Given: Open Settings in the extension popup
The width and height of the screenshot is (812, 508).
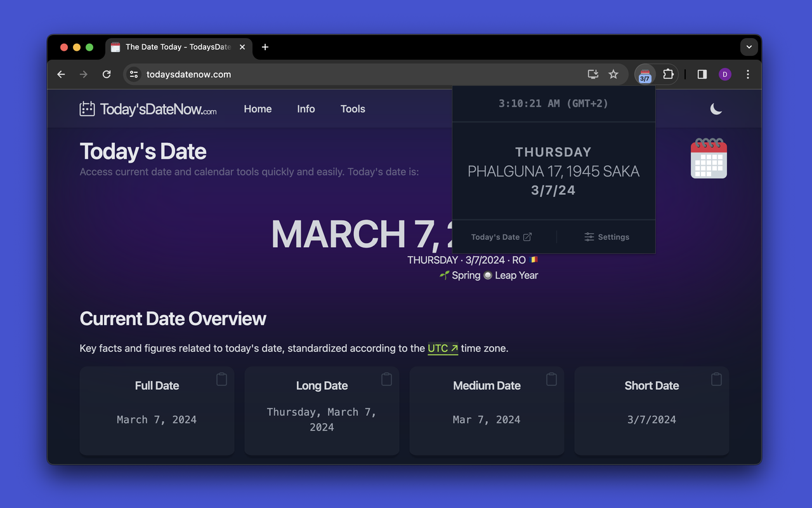Looking at the screenshot, I should point(606,237).
